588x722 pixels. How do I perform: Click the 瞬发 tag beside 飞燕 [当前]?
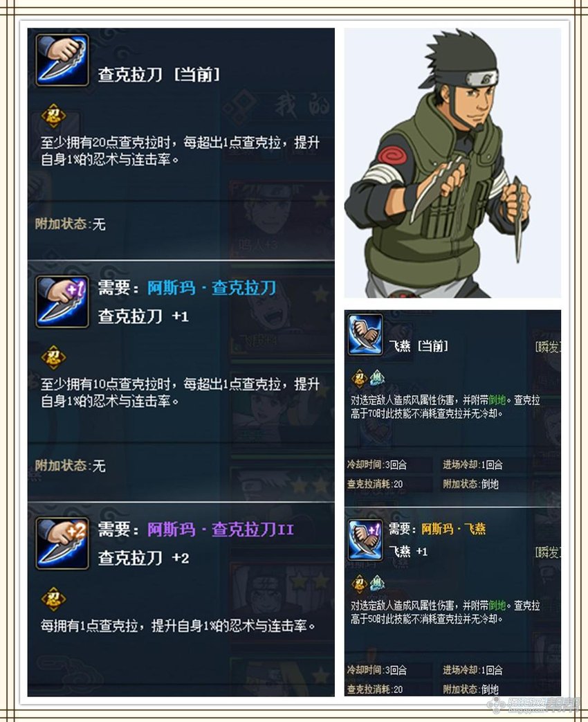[x=548, y=347]
